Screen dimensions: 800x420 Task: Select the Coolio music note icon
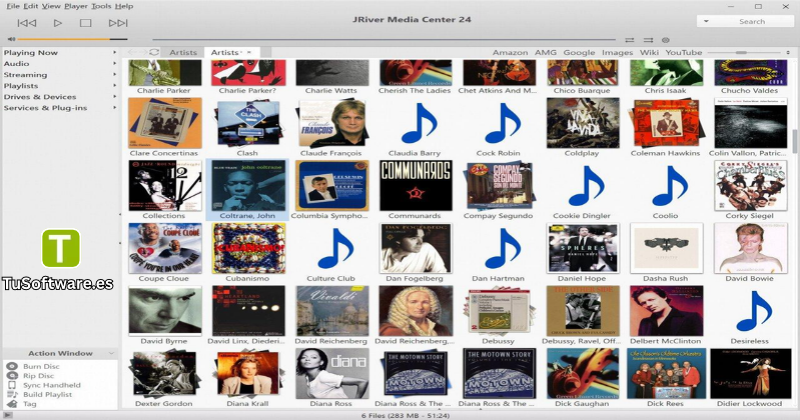(x=670, y=186)
